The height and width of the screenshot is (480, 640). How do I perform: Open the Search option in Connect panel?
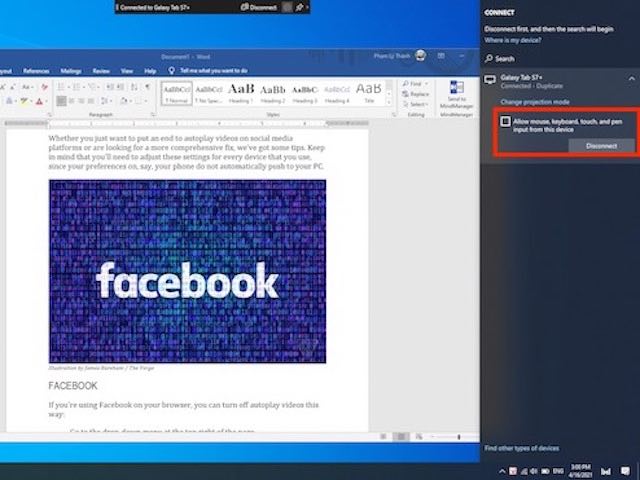coord(500,59)
